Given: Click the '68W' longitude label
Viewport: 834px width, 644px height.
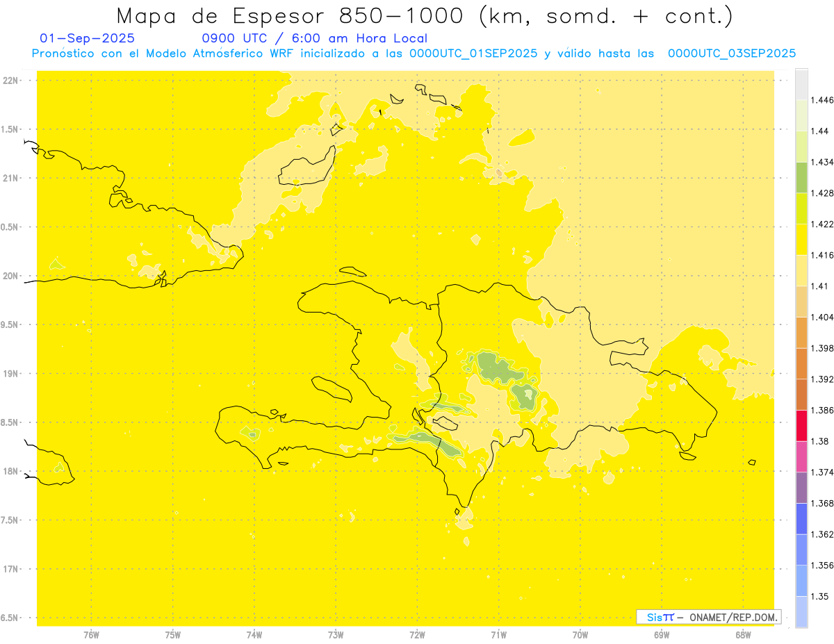Looking at the screenshot, I should [743, 634].
